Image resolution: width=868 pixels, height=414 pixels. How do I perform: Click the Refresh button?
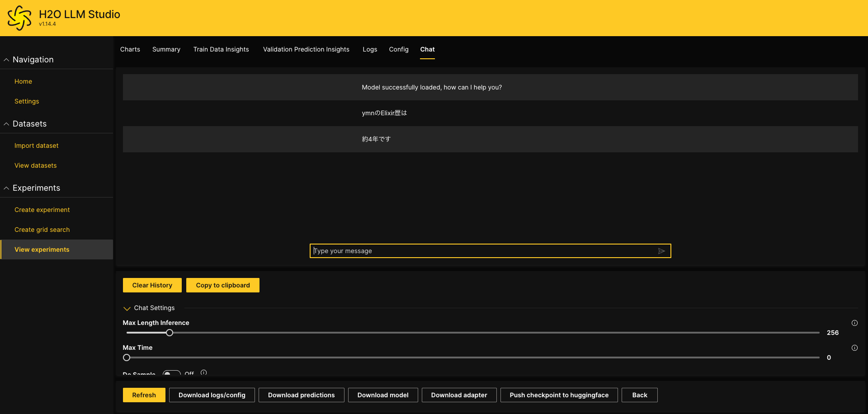(144, 395)
